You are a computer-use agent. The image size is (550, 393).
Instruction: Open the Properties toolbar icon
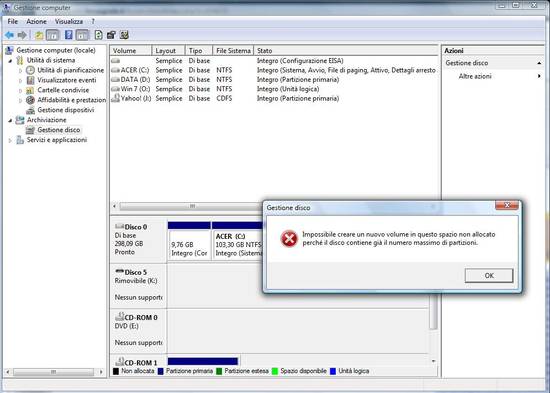tap(111, 35)
